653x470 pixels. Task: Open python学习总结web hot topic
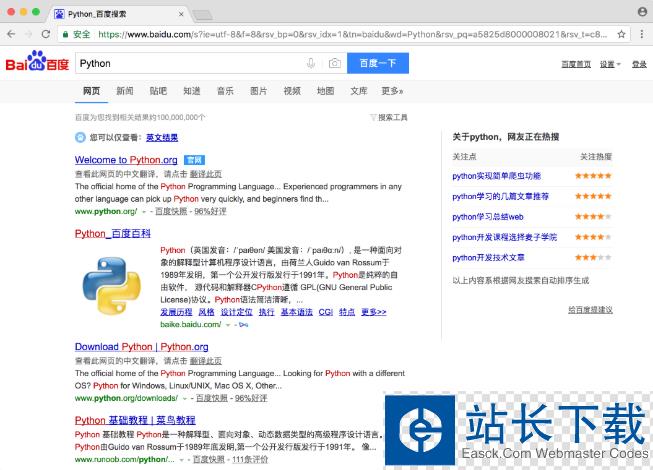pyautogui.click(x=488, y=217)
